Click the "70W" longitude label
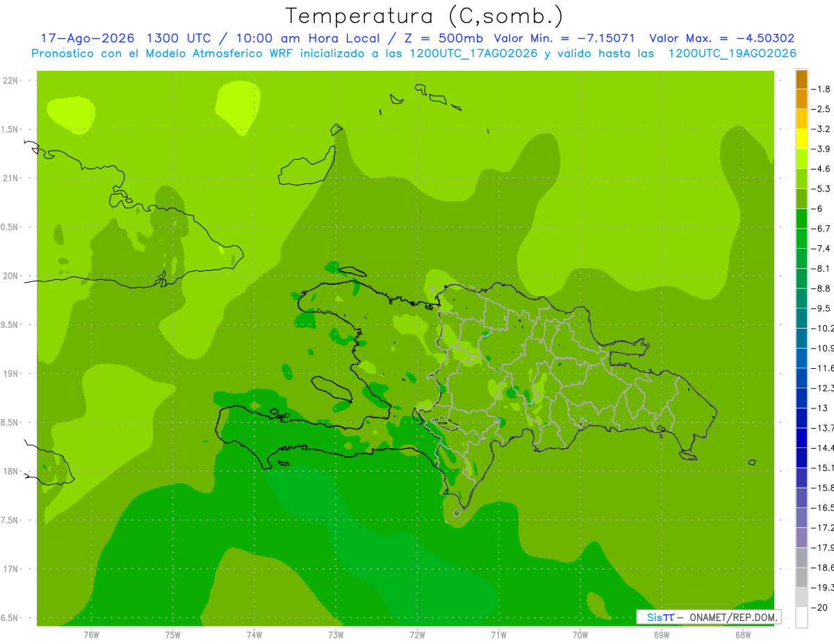Screen dimensions: 834x644 580,635
